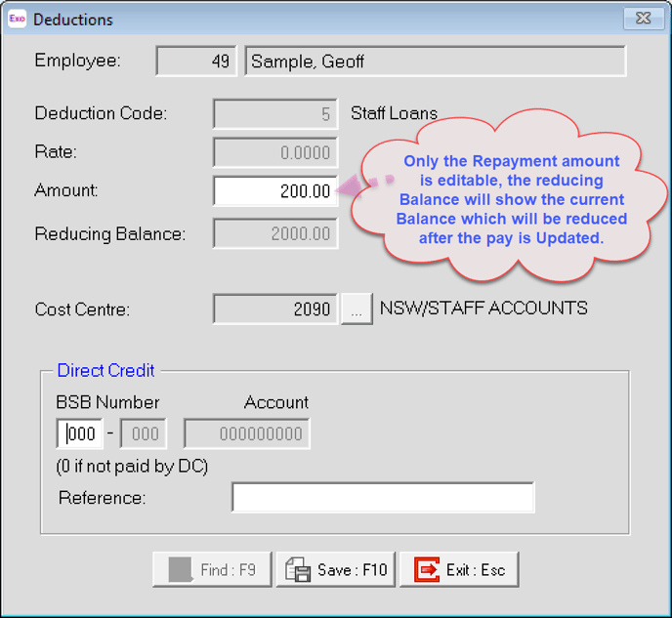Click the NSW/STAFF ACCOUNTS text
Image resolution: width=672 pixels, height=618 pixels.
483,309
